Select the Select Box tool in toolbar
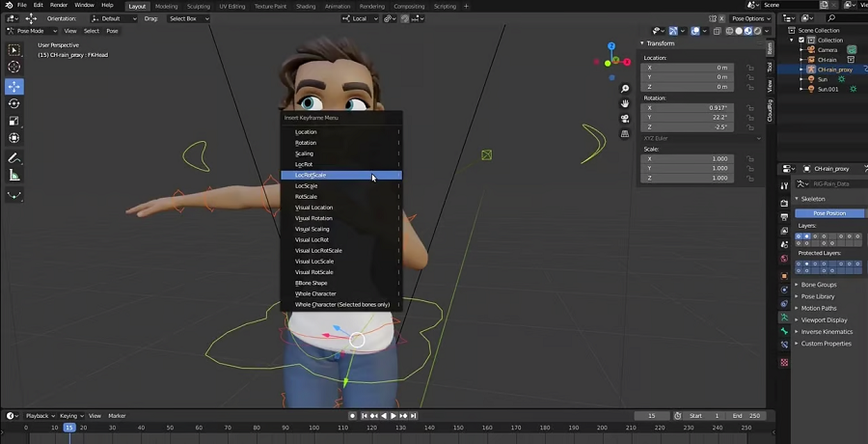The width and height of the screenshot is (868, 444). (14, 50)
